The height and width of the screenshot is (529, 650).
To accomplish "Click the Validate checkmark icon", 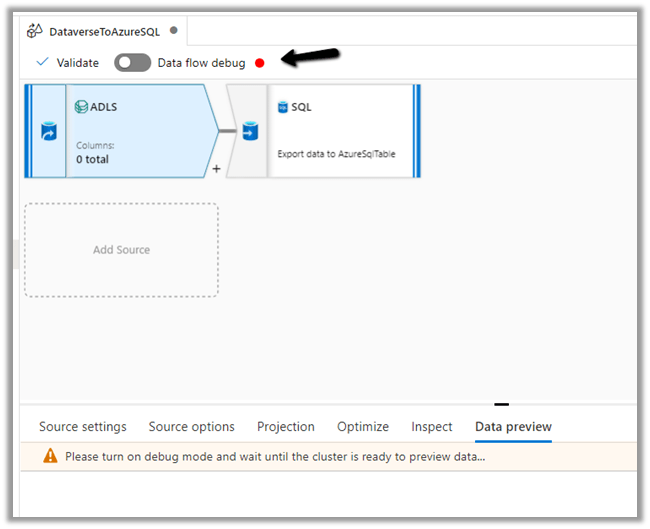I will (x=42, y=62).
